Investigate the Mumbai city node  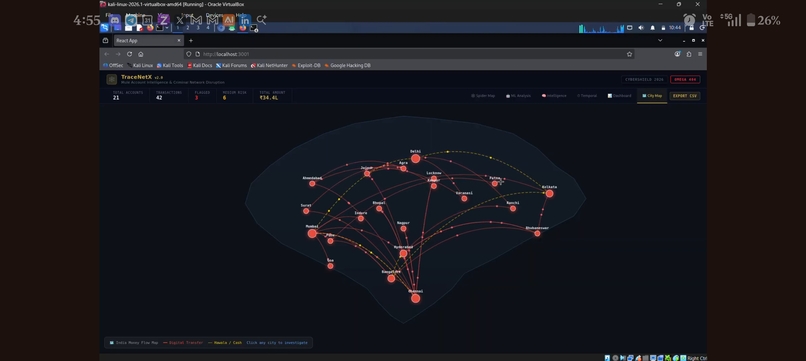(x=312, y=233)
